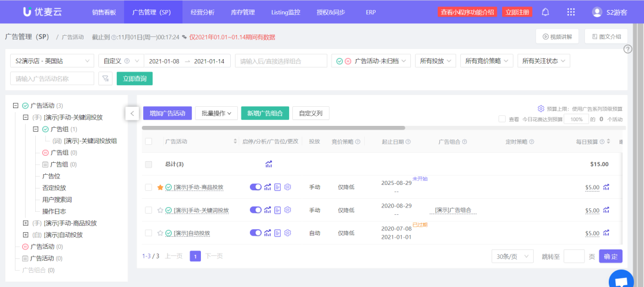Expand the 批量操作 dropdown

216,113
